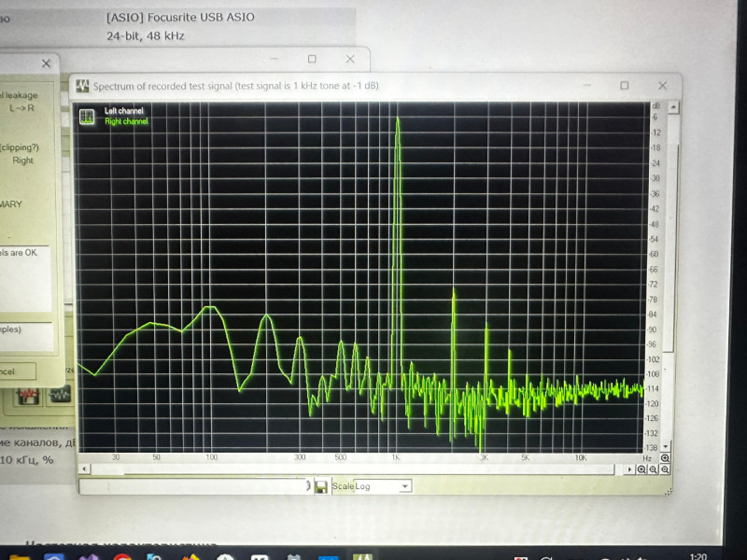The height and width of the screenshot is (560, 747).
Task: Click the last horizontal zoom magnifier icon
Action: (x=665, y=469)
